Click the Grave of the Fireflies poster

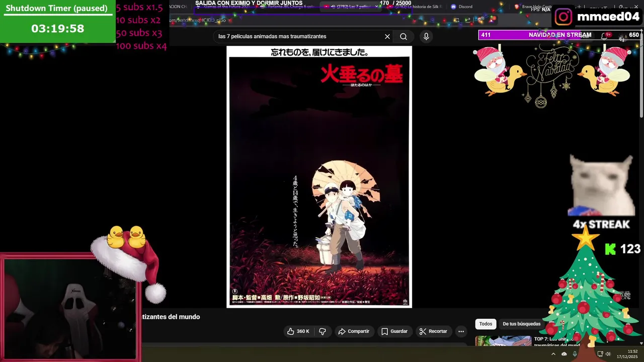click(x=319, y=176)
